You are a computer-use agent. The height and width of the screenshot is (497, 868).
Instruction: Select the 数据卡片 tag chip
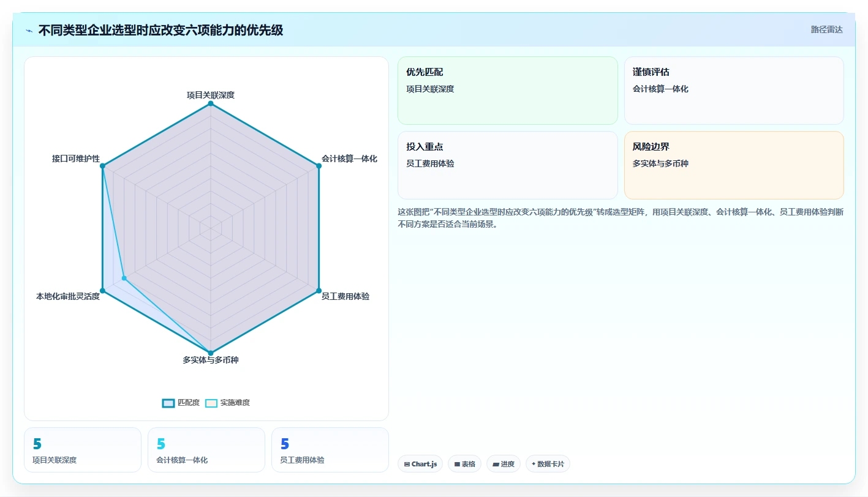pos(548,464)
